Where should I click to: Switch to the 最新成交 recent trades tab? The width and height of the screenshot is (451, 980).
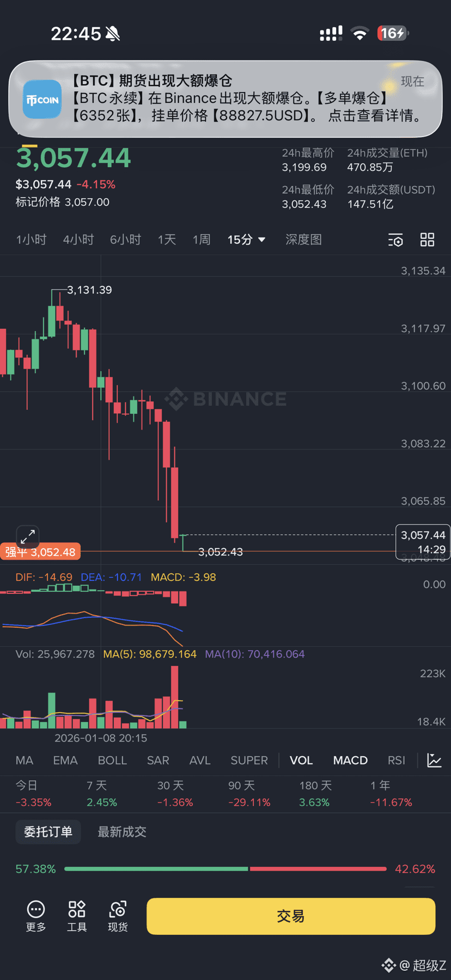122,832
